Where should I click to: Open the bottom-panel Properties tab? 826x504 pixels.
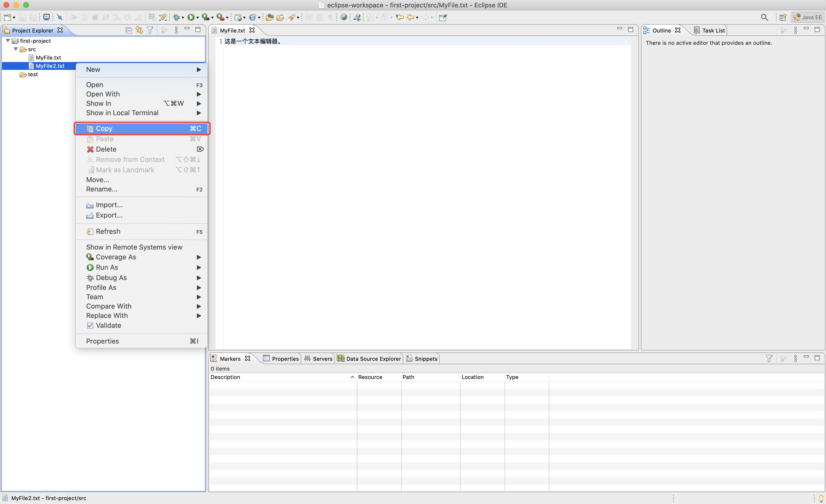[281, 359]
